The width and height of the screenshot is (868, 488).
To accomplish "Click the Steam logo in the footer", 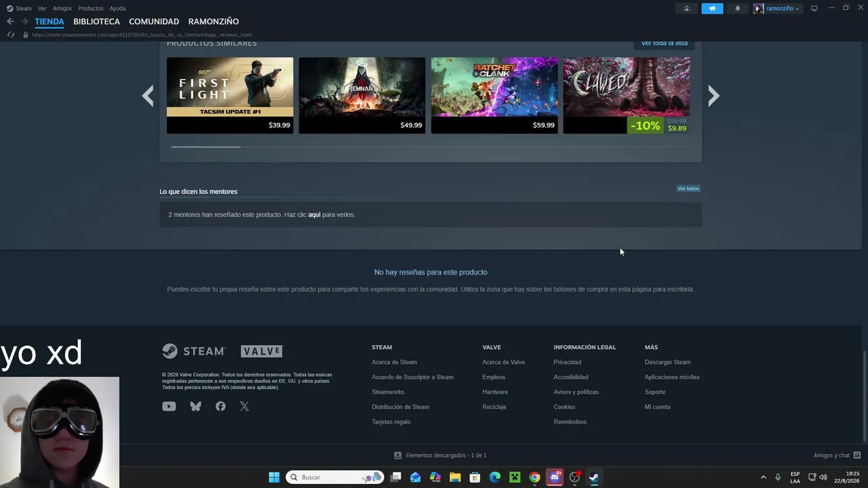I will 194,351.
